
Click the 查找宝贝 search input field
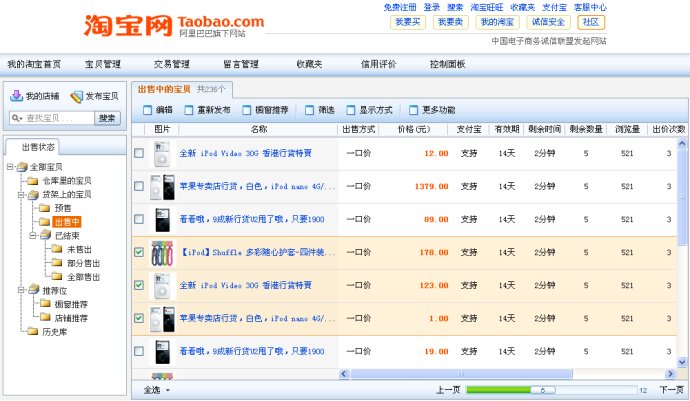point(59,118)
